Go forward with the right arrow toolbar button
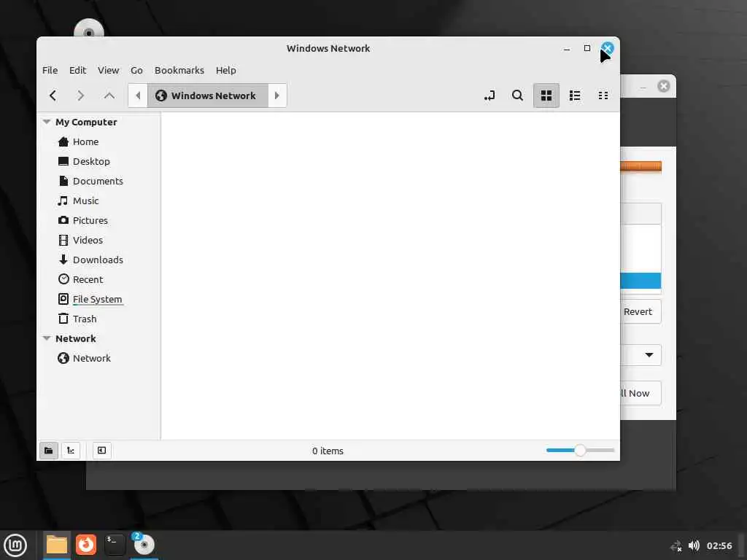The image size is (747, 560). [80, 96]
